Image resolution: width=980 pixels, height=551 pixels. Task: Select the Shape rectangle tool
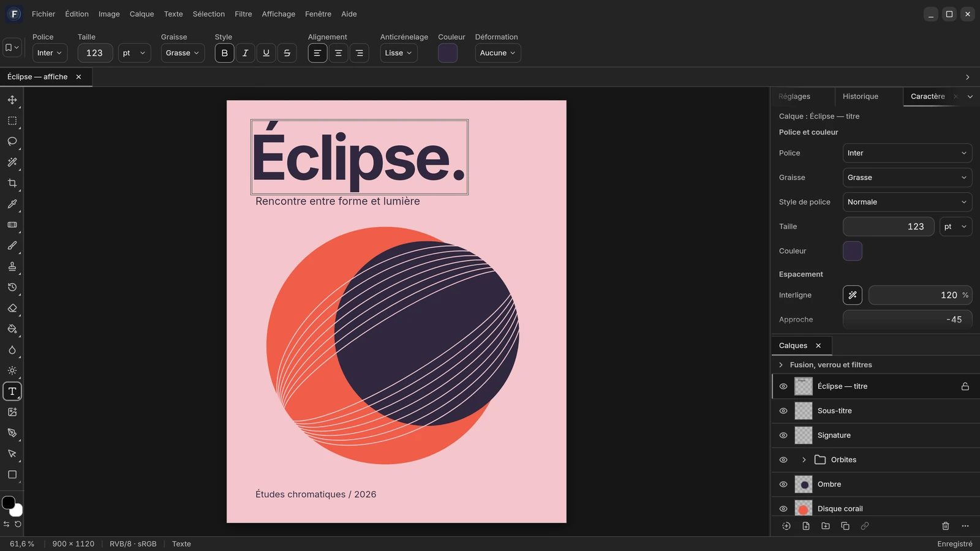coord(12,474)
